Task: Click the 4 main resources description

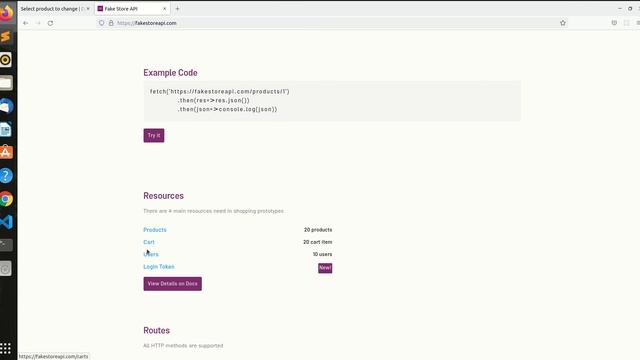Action: pos(213,211)
